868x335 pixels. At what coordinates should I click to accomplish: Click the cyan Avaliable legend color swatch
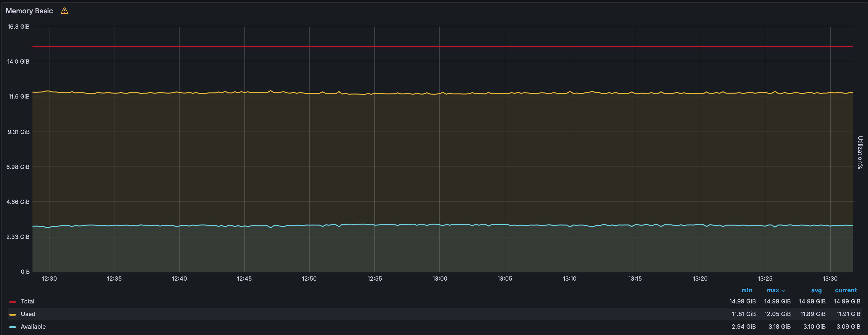[x=12, y=327]
